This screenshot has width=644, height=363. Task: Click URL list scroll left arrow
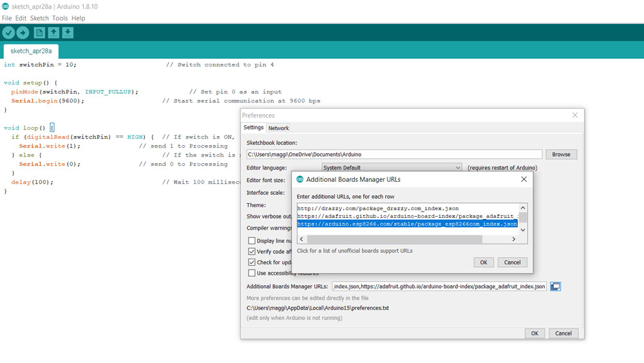(302, 239)
